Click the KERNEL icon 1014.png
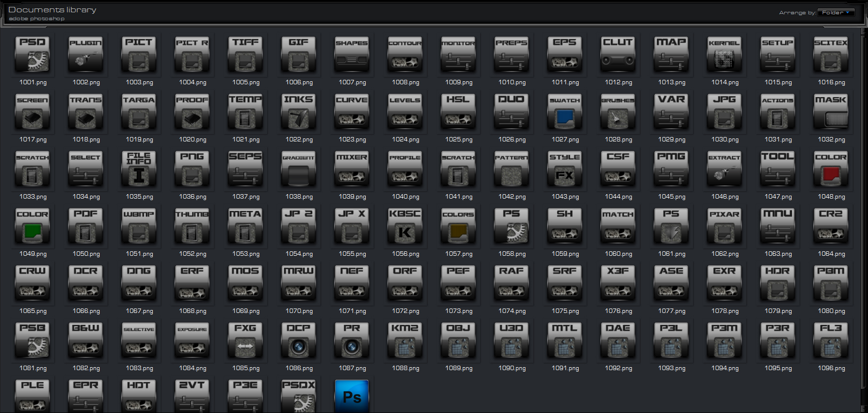This screenshot has width=868, height=413. click(725, 54)
